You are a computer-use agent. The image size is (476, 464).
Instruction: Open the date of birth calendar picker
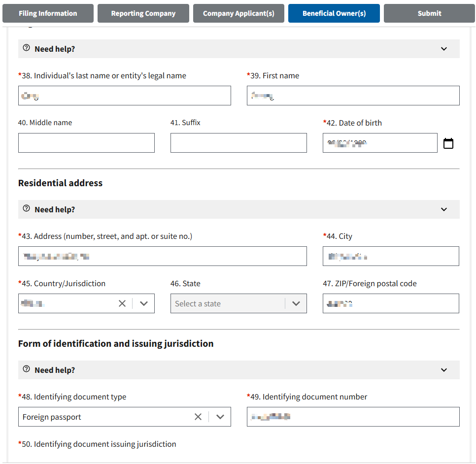pyautogui.click(x=448, y=143)
